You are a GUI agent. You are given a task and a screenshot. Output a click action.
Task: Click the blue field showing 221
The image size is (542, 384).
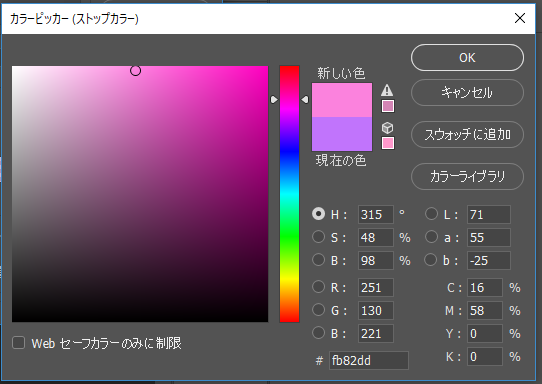click(x=376, y=334)
